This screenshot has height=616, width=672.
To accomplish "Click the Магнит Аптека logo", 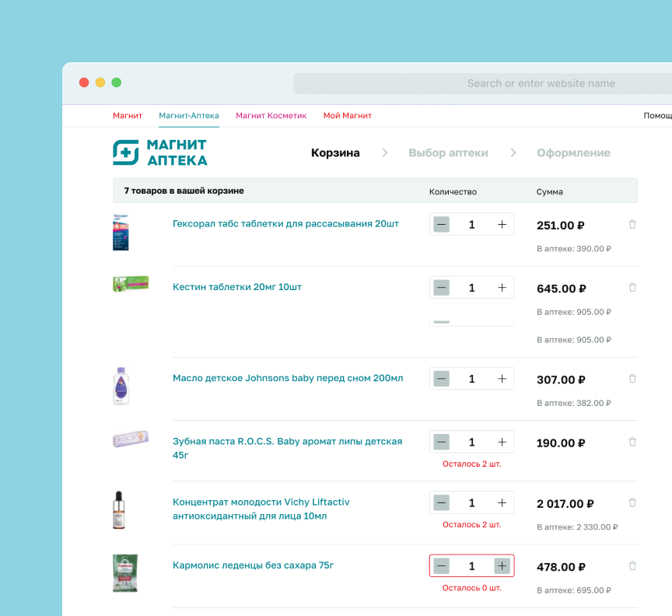I will coord(160,153).
